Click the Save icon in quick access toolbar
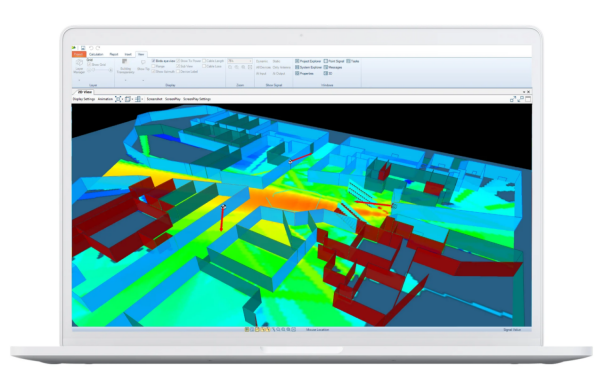 pyautogui.click(x=83, y=48)
